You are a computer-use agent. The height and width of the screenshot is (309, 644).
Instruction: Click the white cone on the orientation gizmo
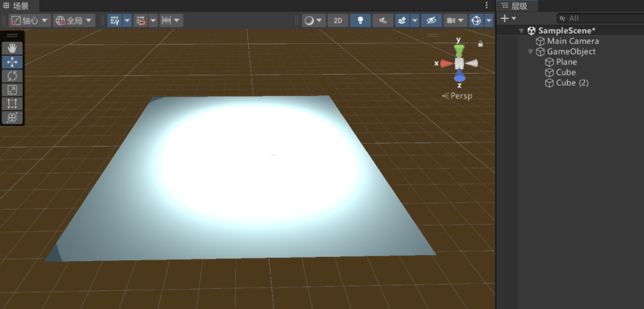coord(472,63)
